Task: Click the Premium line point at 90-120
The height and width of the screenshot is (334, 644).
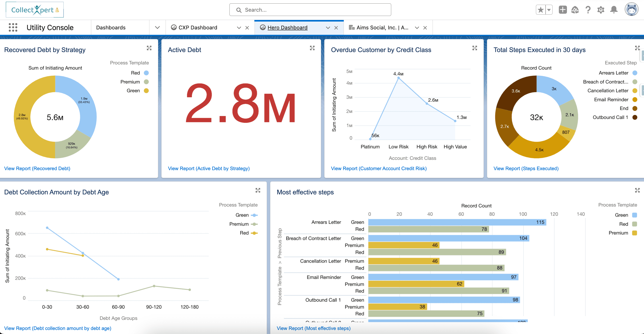Action: tap(154, 286)
